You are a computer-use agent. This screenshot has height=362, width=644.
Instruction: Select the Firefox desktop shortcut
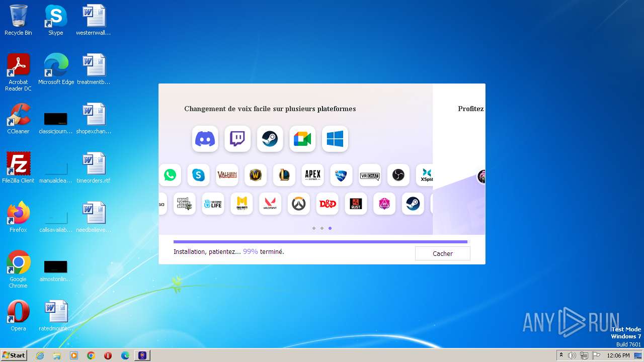[x=18, y=217]
